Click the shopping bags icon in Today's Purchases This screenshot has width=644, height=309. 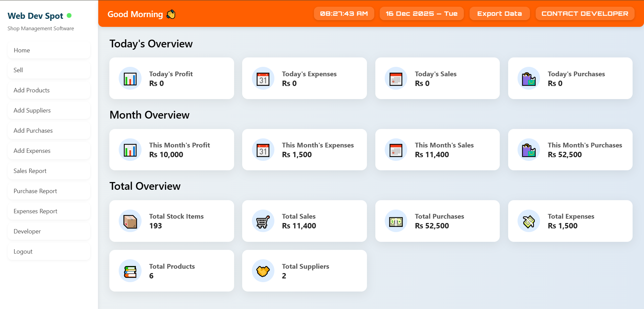pyautogui.click(x=529, y=79)
